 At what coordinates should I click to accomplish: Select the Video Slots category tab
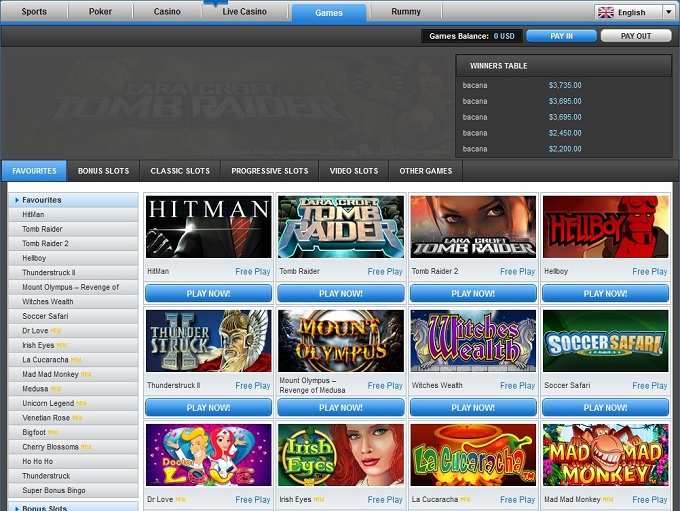coord(353,171)
